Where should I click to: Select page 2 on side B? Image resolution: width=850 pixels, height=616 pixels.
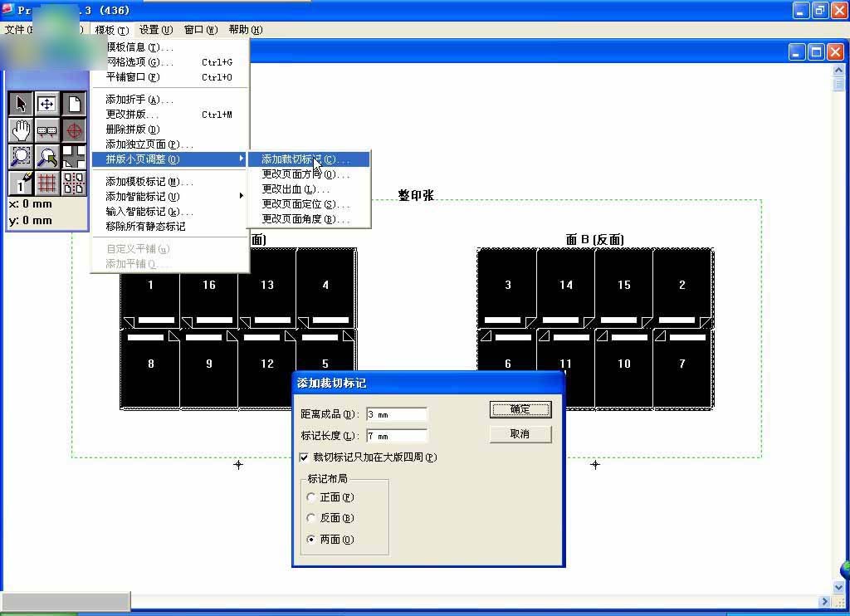pos(682,288)
